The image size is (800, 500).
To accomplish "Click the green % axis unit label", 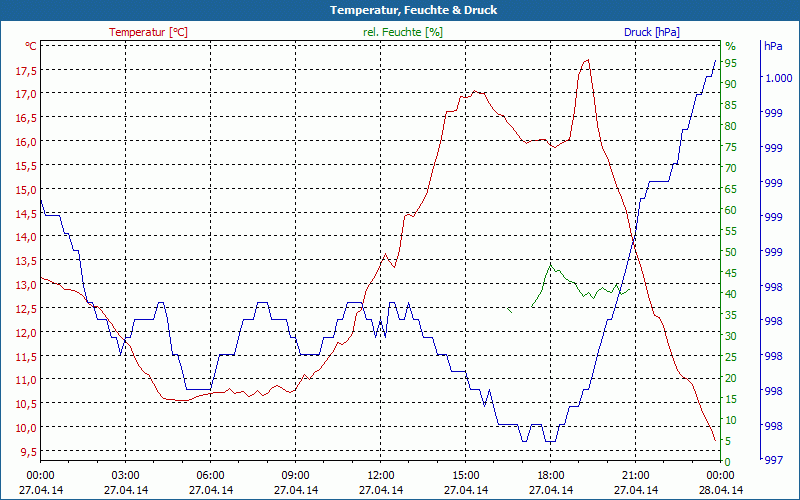I will point(730,46).
